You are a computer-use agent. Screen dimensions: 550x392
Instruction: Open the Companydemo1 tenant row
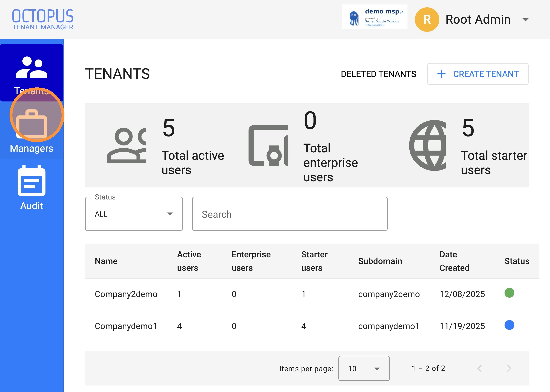(312, 326)
